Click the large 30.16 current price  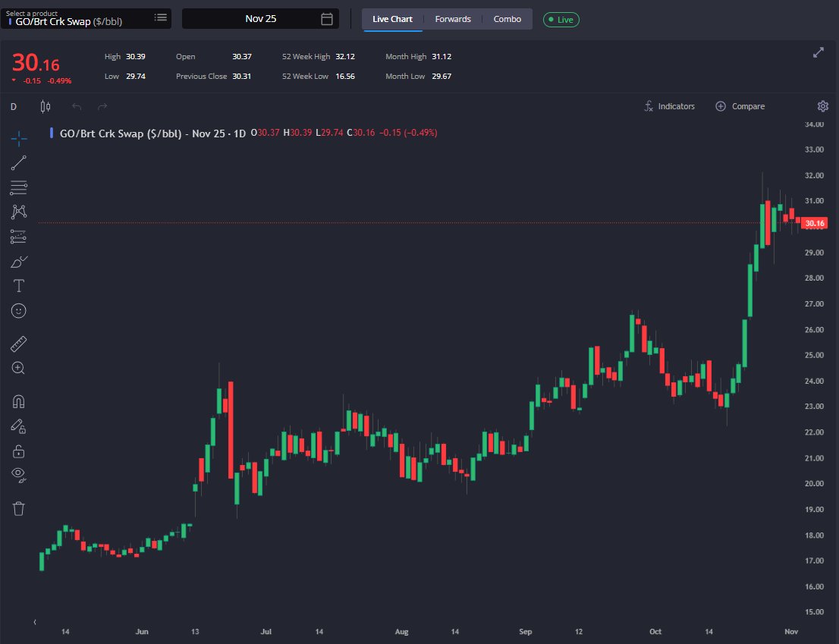pyautogui.click(x=36, y=63)
